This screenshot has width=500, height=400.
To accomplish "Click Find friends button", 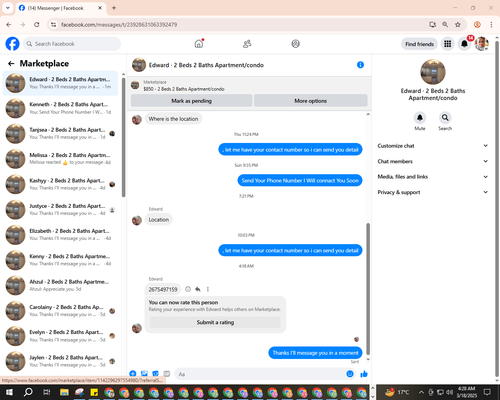I will click(419, 44).
